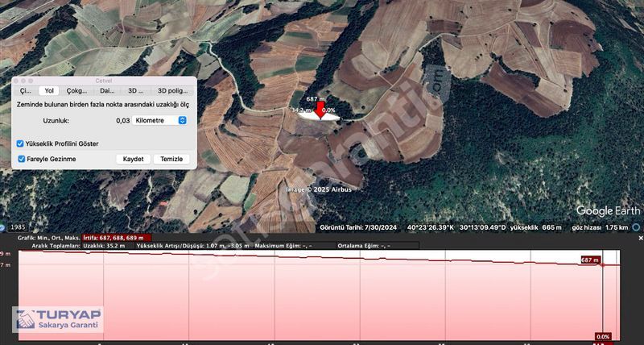This screenshot has width=644, height=345.
Task: Click the Turyap Sakarya Garanti logo
Action: (x=58, y=319)
